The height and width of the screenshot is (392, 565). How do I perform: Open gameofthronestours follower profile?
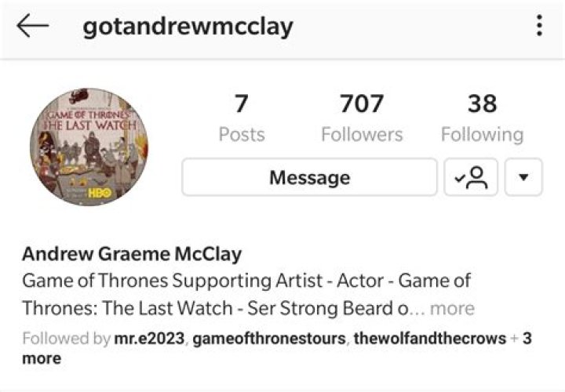pos(269,339)
